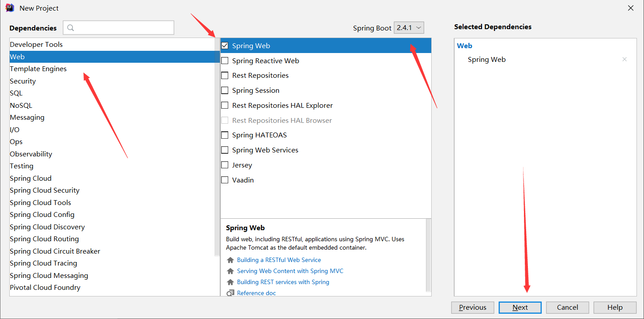The height and width of the screenshot is (319, 644).
Task: Select Spring Cloud Circuit Breaker category
Action: (x=112, y=251)
